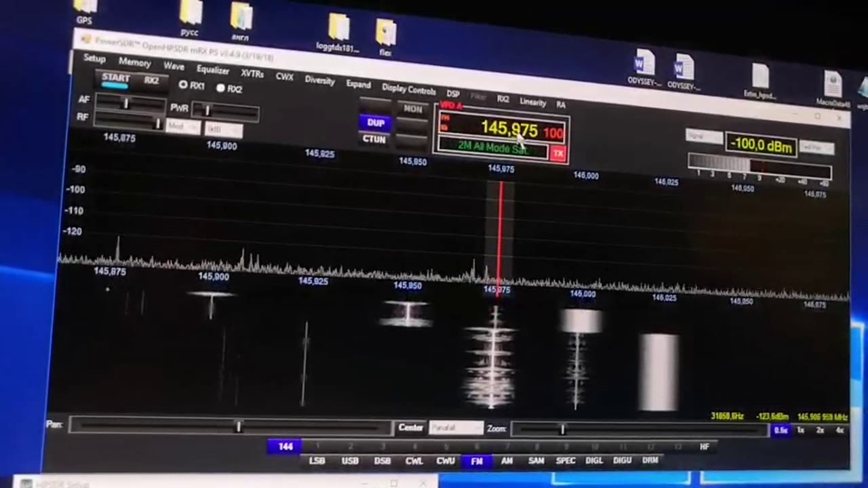Open the MacroData desktop file
The height and width of the screenshot is (488, 868).
click(833, 89)
